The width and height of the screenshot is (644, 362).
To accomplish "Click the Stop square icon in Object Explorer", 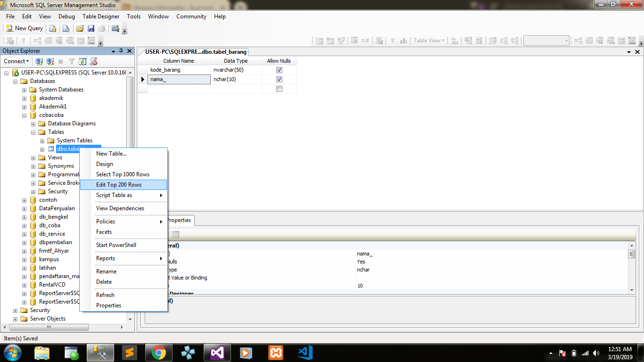I will [61, 61].
